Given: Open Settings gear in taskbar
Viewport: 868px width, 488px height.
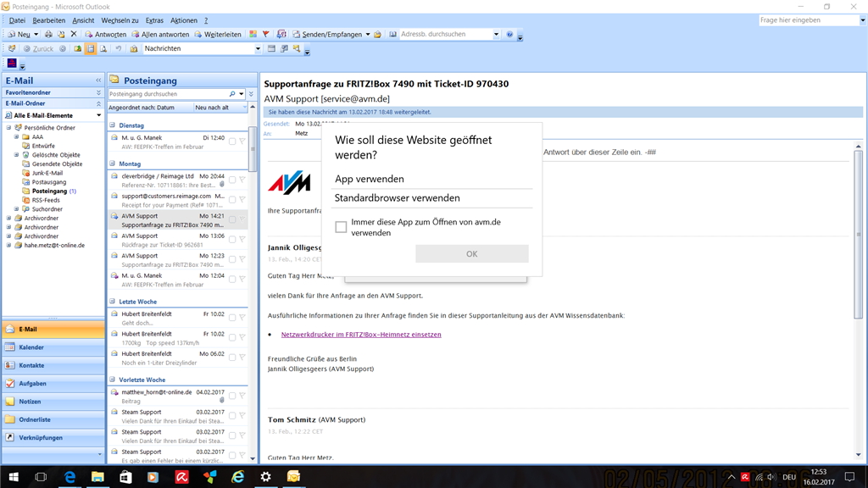Looking at the screenshot, I should click(x=265, y=477).
